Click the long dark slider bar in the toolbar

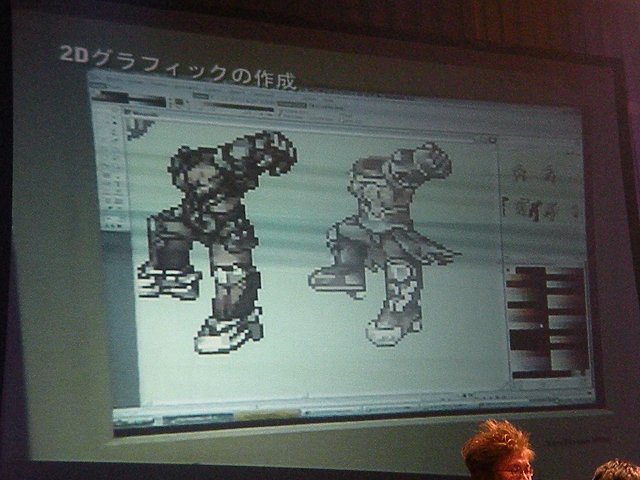237,107
